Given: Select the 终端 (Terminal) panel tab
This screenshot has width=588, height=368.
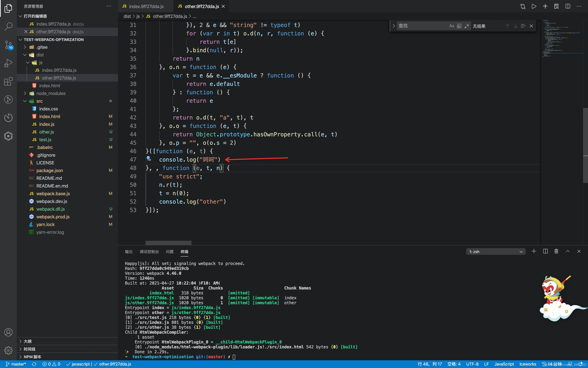Looking at the screenshot, I should (x=184, y=251).
